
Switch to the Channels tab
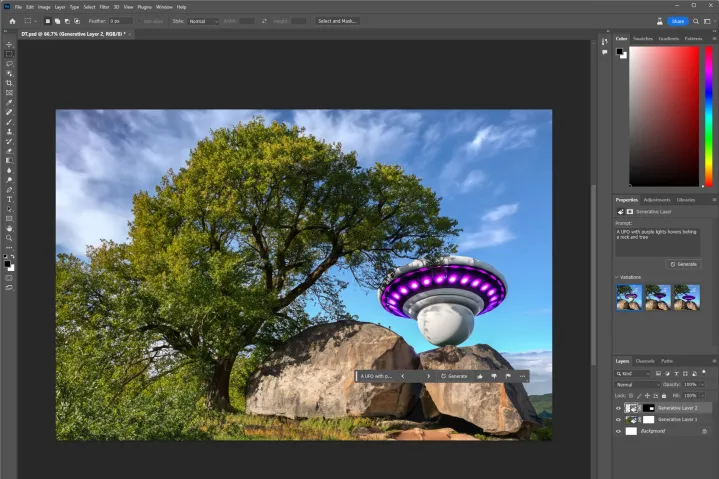(645, 361)
